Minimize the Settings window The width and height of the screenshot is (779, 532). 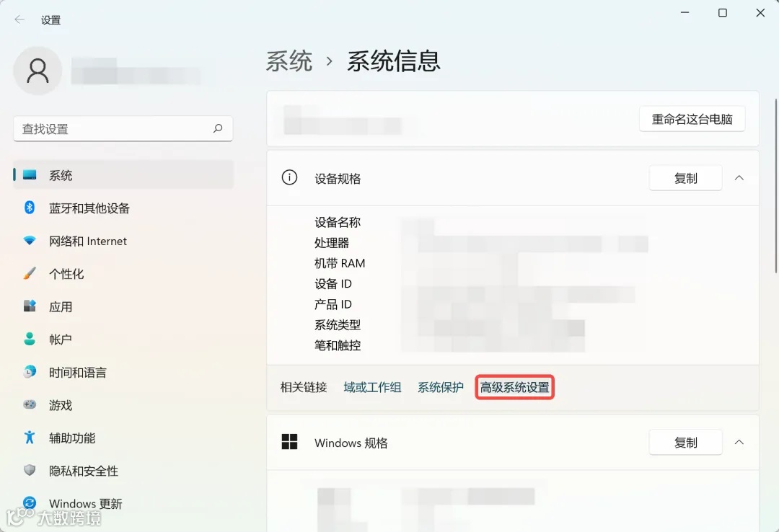pos(685,12)
